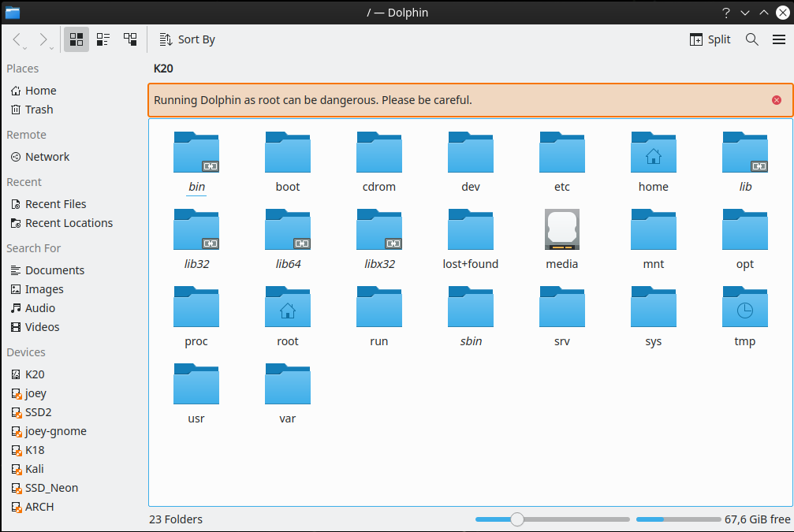The image size is (794, 532).
Task: Select the home folder icon
Action: click(x=653, y=154)
